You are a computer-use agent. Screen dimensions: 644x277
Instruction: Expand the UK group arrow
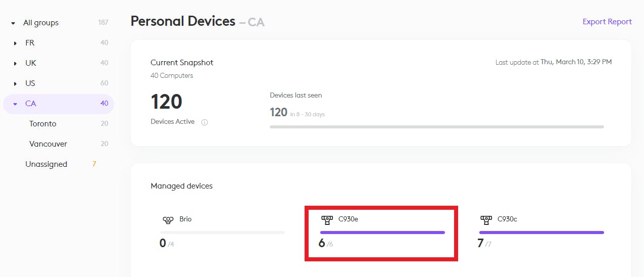coord(15,64)
